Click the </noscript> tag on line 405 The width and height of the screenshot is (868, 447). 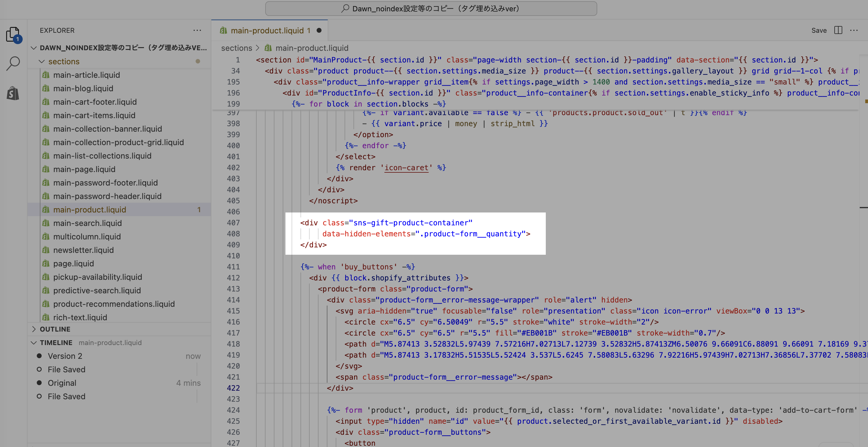coord(333,201)
